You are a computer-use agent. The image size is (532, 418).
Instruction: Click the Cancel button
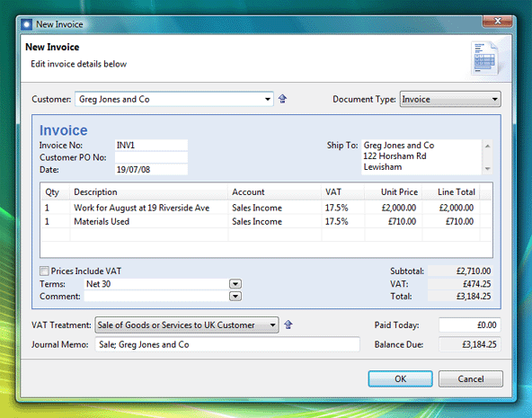point(471,378)
